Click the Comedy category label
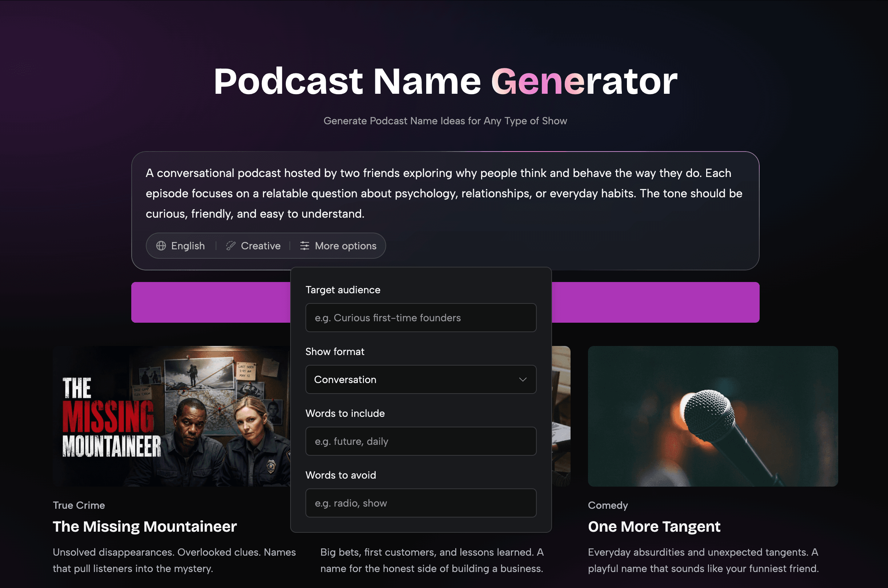 [608, 505]
